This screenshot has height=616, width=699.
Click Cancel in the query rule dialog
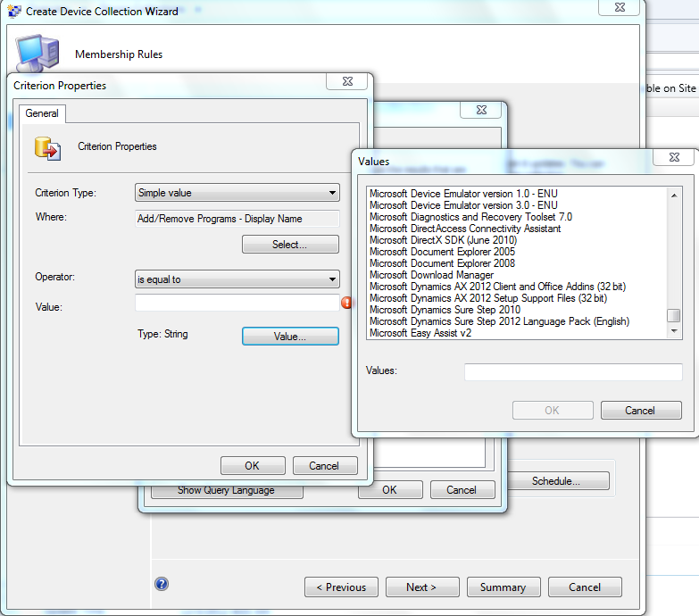(462, 490)
